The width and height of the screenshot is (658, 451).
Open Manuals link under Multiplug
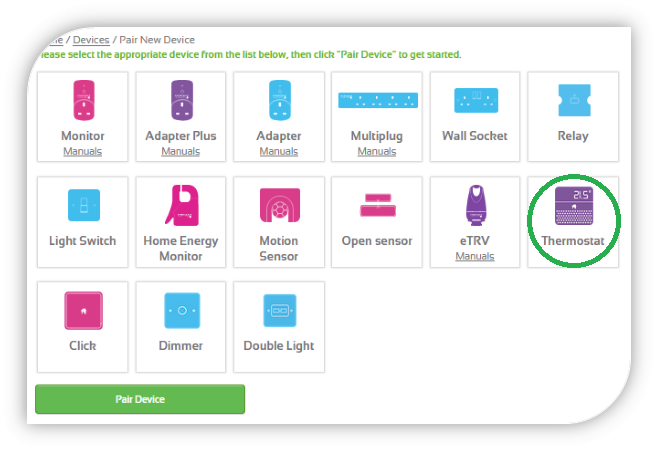(377, 151)
